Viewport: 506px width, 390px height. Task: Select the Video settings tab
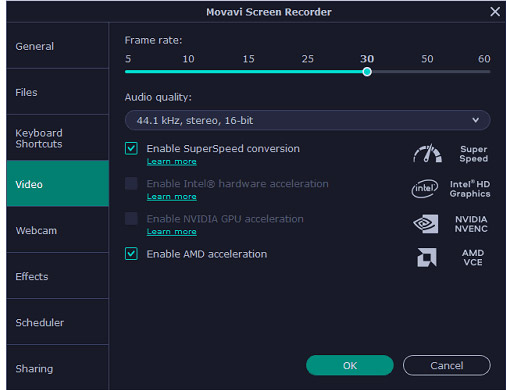[x=57, y=184]
